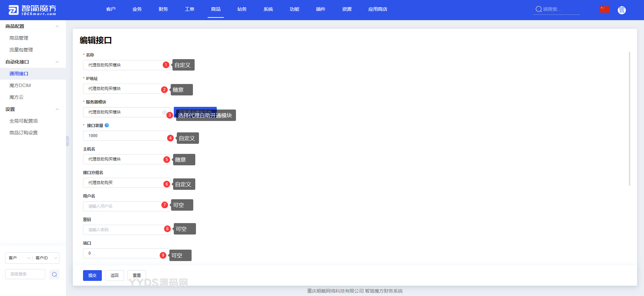644x296 pixels.
Task: Click the 高级搜索 input box
Action: tap(25, 274)
